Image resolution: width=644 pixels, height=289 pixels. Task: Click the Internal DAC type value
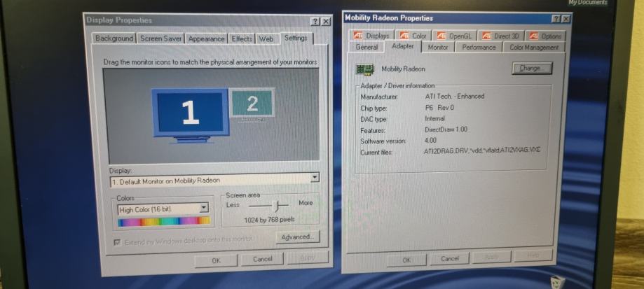(x=434, y=118)
